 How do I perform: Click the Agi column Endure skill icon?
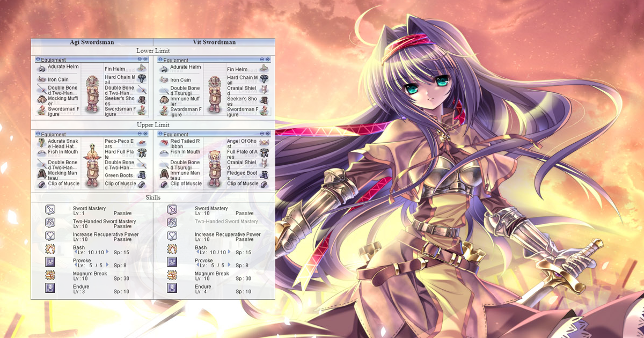pos(50,288)
